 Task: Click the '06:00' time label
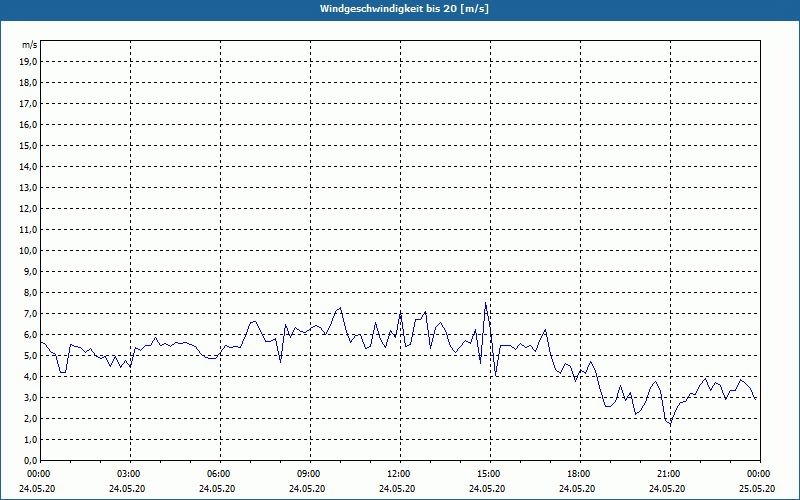pos(218,474)
